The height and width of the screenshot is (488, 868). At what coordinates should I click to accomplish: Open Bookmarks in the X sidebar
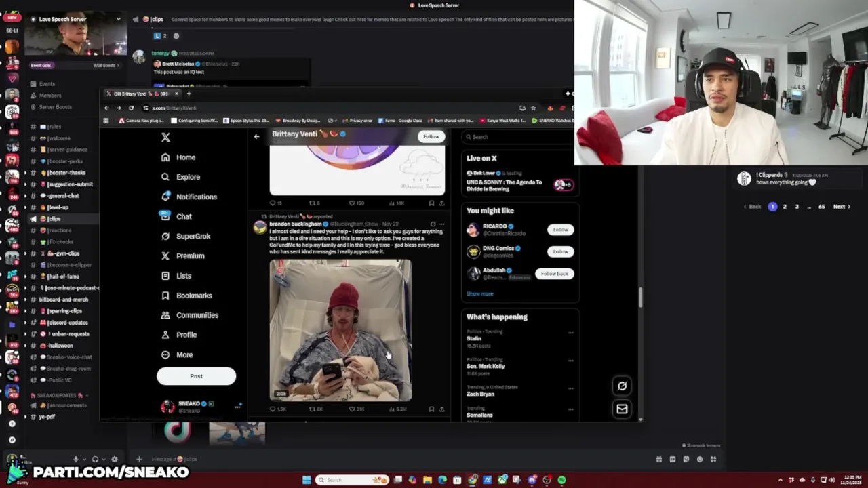(x=186, y=296)
